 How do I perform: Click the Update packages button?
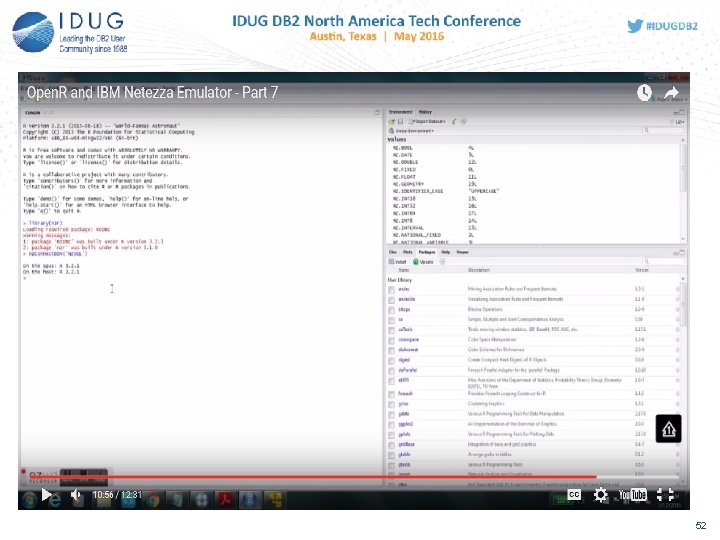(423, 262)
